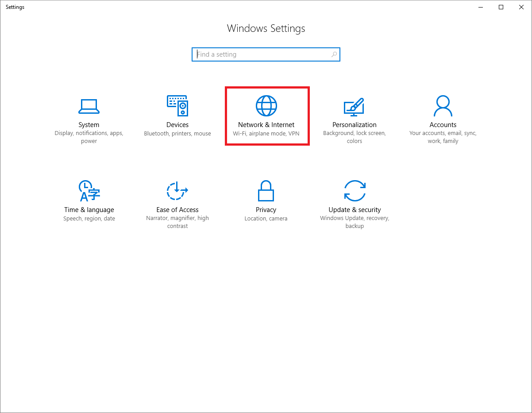The image size is (532, 413).
Task: Select the Network & Internet globe icon
Action: (x=266, y=106)
